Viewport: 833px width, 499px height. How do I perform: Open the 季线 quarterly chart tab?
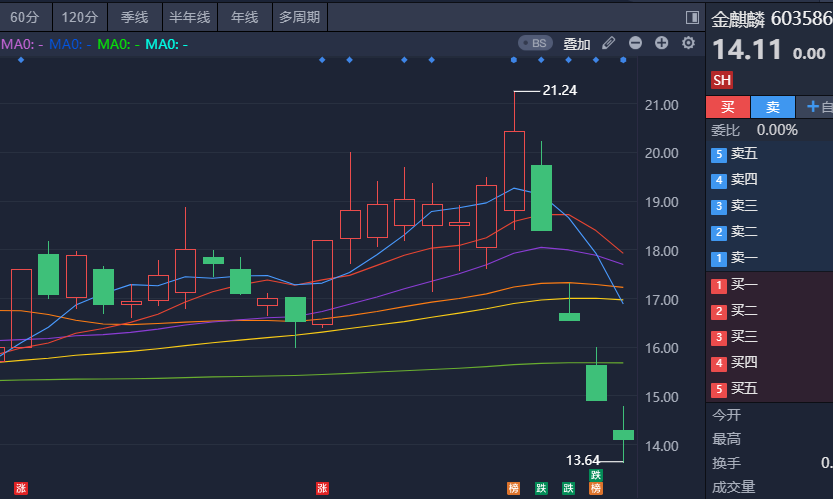[135, 17]
